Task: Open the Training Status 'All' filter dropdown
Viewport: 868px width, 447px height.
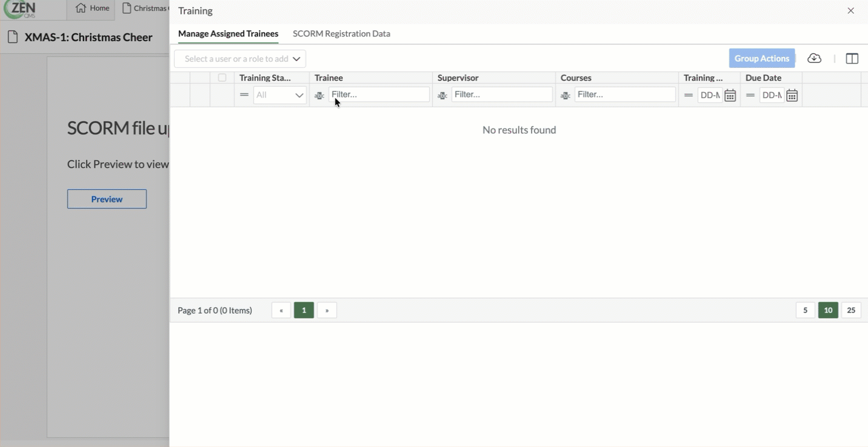Action: coord(280,95)
